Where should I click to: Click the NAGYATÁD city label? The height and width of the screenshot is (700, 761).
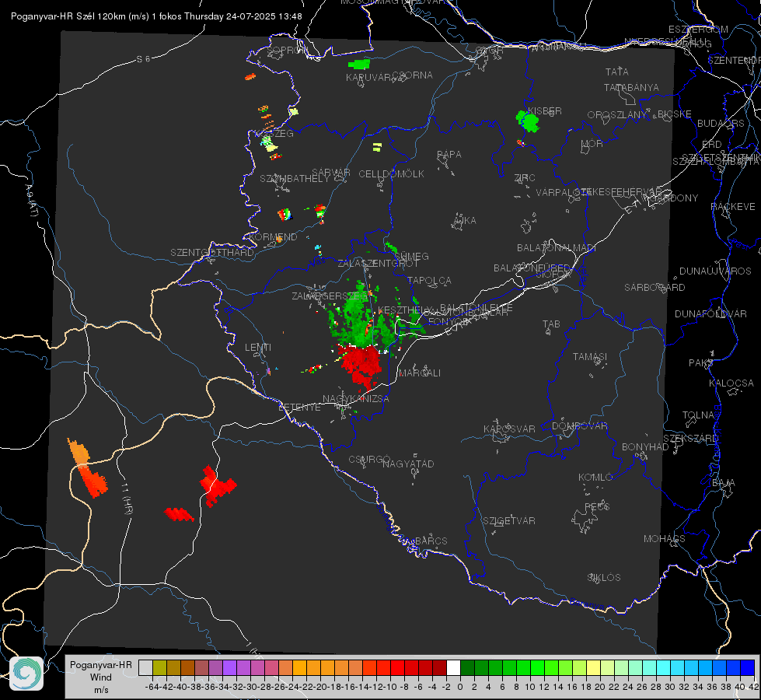[x=408, y=464]
